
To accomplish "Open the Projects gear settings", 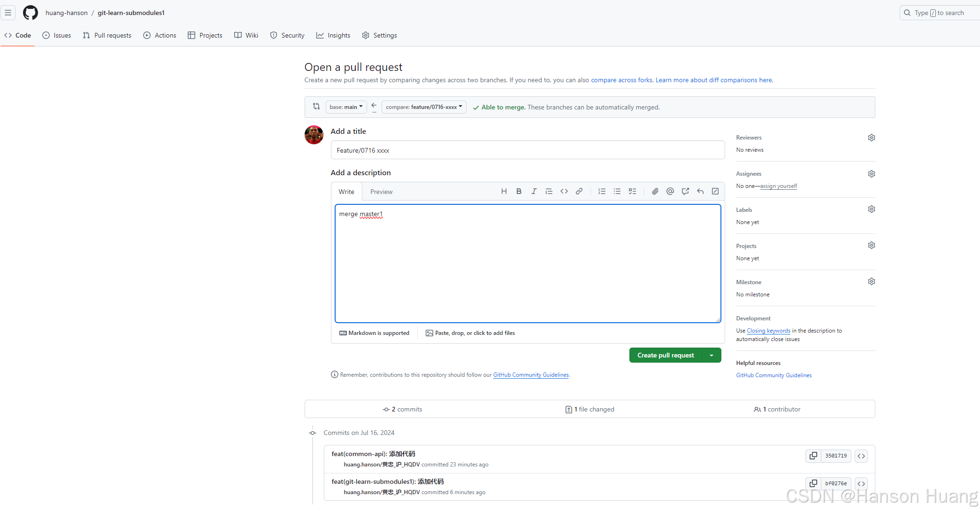I will [x=872, y=245].
